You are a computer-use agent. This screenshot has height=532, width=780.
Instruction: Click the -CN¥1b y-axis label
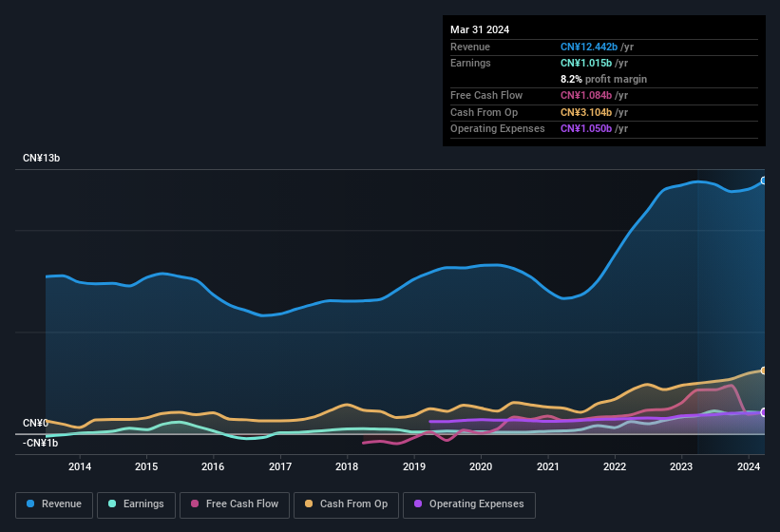pyautogui.click(x=40, y=443)
